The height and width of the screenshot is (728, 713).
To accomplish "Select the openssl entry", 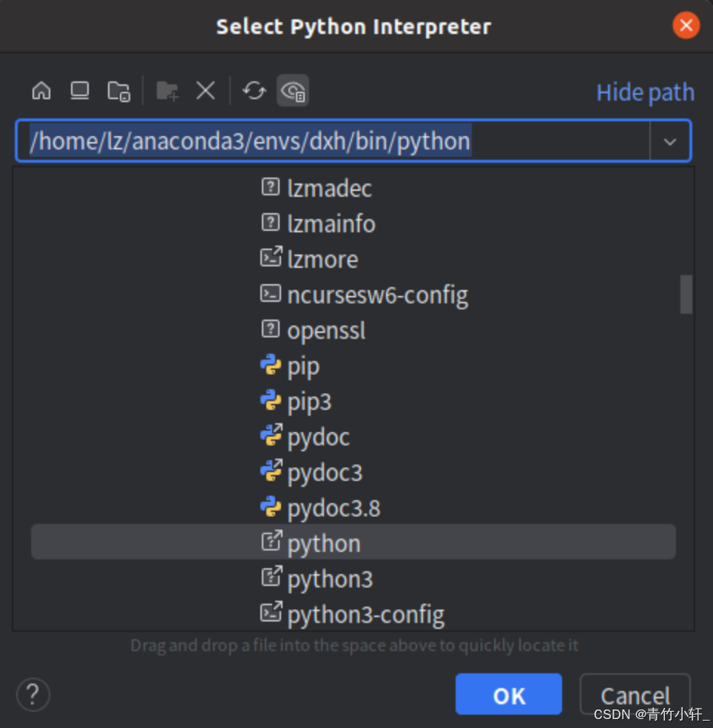I will coord(326,330).
